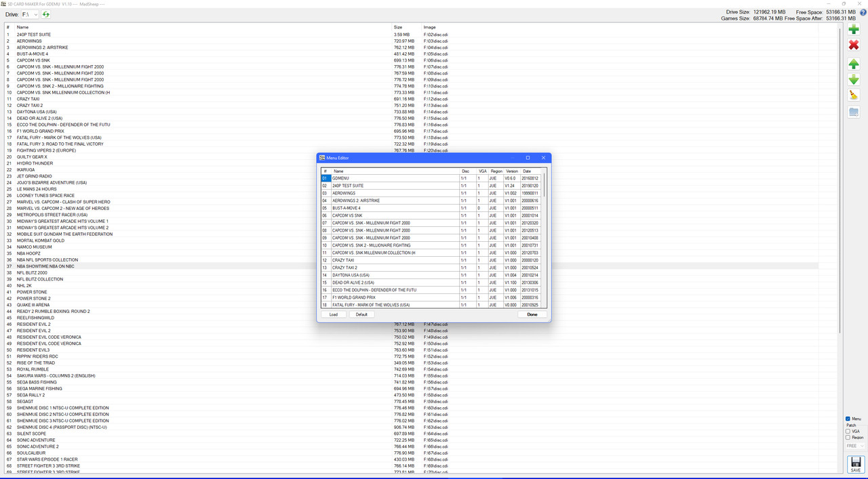Select SONIC ADVENTURE 2 in main list
The height and width of the screenshot is (479, 868).
click(37, 446)
